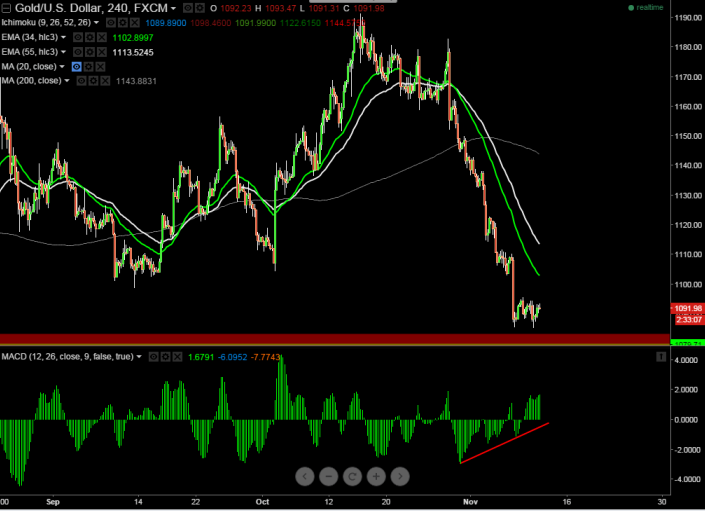
Task: Click the Gold/U.S. Dollar, 240, FXCM title
Action: [x=91, y=8]
